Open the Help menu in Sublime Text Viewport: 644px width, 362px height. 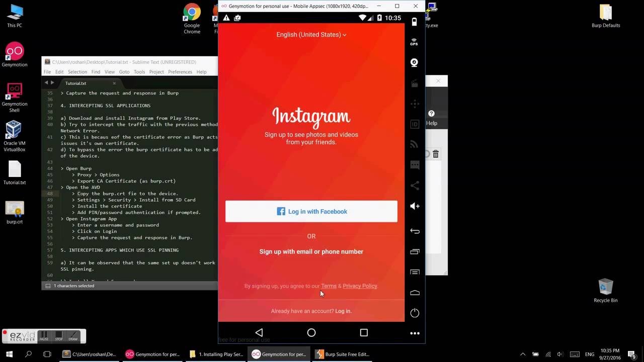(202, 72)
